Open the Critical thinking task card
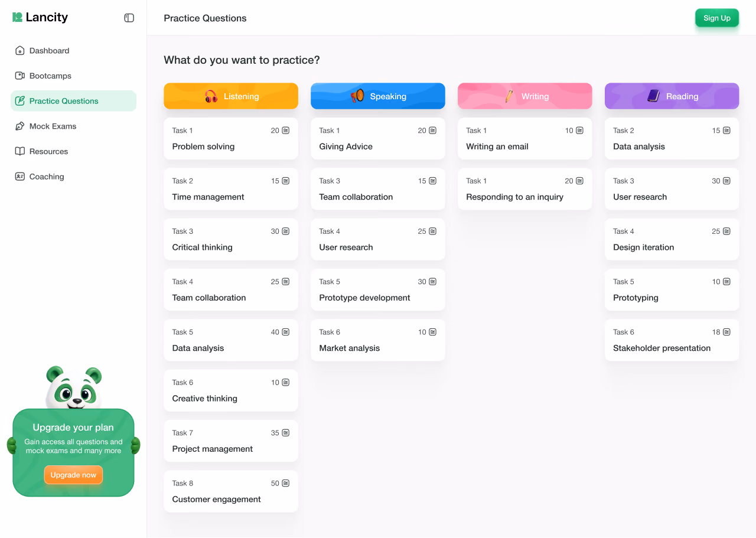 (231, 240)
